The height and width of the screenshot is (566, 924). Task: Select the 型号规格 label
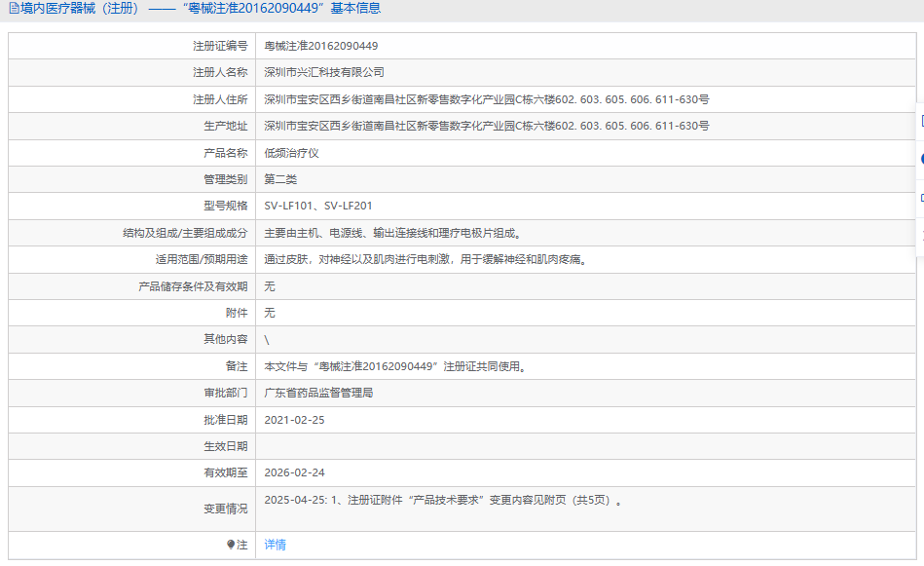[225, 206]
